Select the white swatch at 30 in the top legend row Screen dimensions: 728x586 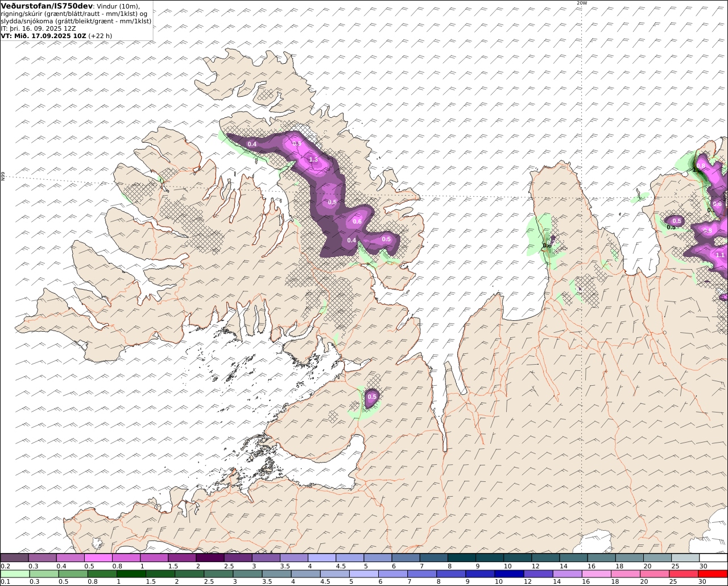(714, 558)
